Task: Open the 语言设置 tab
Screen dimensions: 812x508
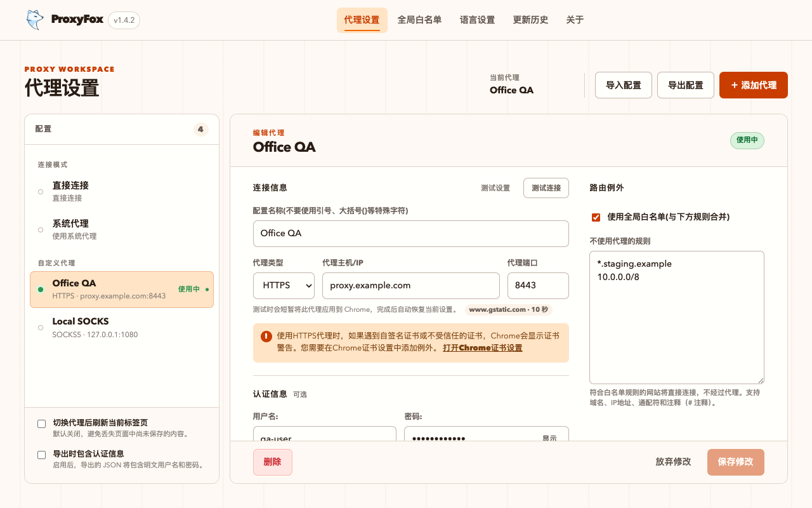Action: (477, 20)
